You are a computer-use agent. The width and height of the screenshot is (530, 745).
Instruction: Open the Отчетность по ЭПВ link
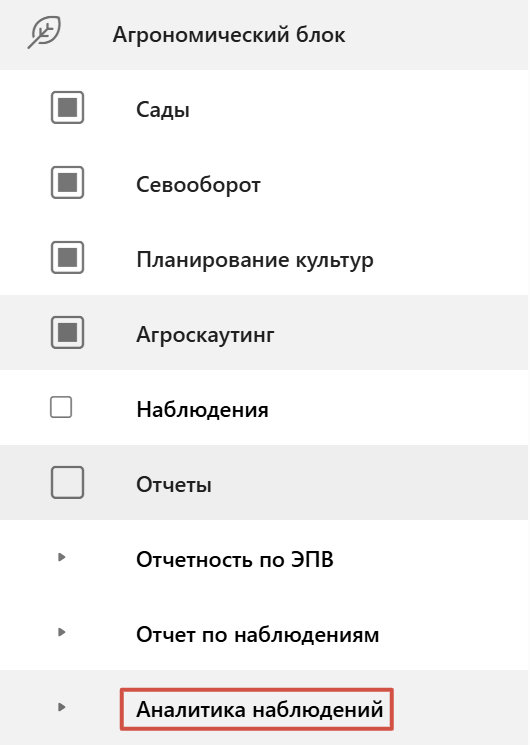pyautogui.click(x=235, y=559)
